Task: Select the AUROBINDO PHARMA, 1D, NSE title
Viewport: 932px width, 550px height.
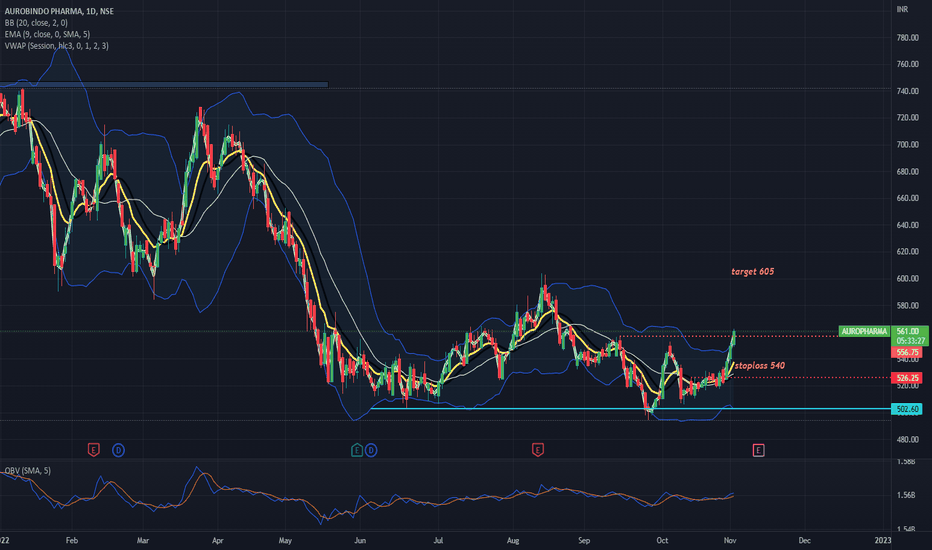Action: pyautogui.click(x=59, y=11)
